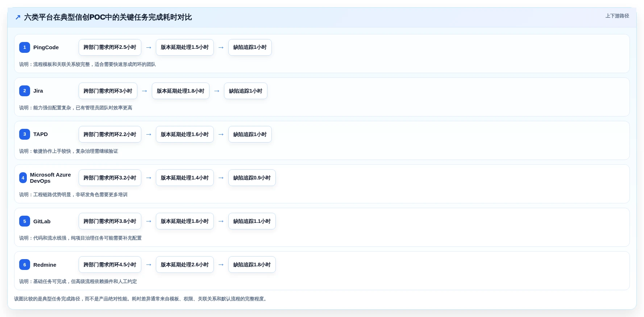This screenshot has height=317, width=644.
Task: Click the number 6 badge for Redmine
Action: 25,265
